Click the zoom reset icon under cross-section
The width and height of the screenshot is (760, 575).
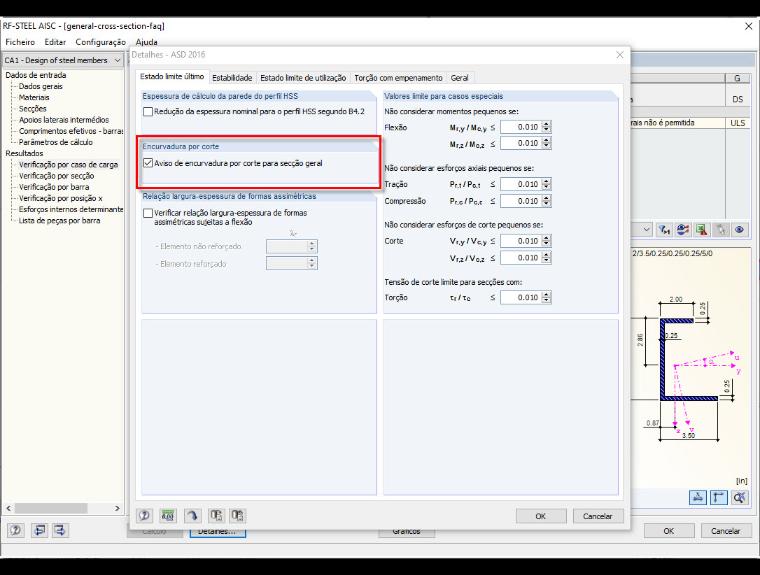point(740,497)
